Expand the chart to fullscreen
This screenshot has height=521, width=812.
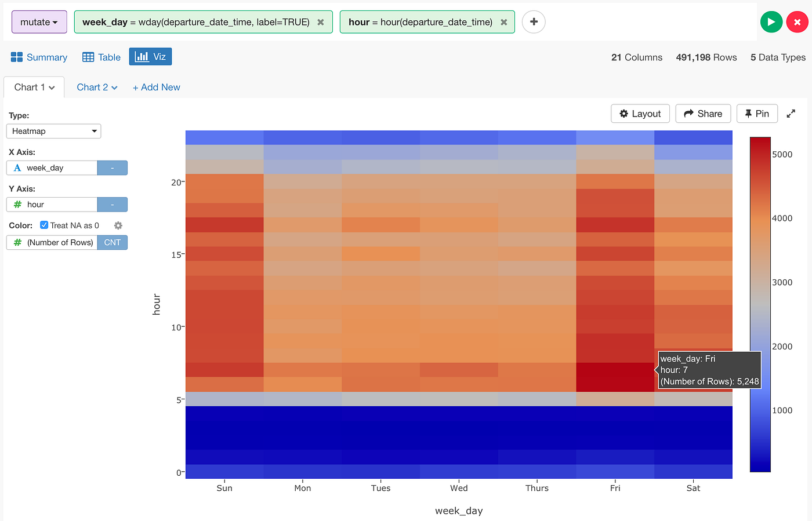click(x=791, y=114)
